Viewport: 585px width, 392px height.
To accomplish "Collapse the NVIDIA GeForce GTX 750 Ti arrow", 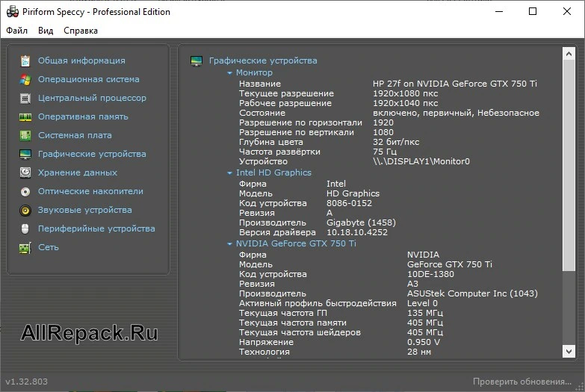I will (x=230, y=243).
